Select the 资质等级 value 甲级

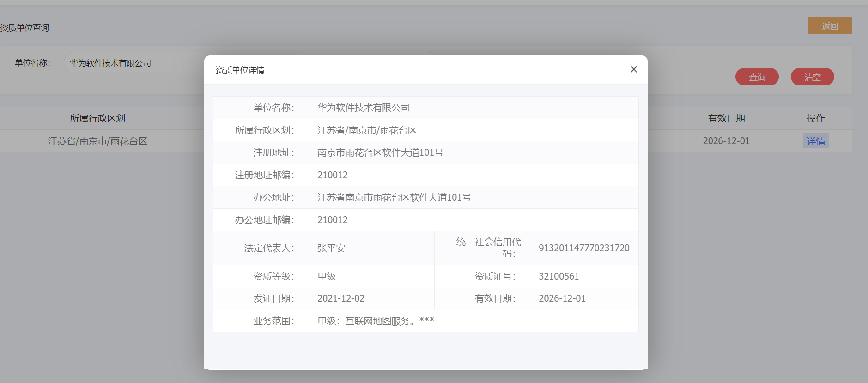pos(327,276)
